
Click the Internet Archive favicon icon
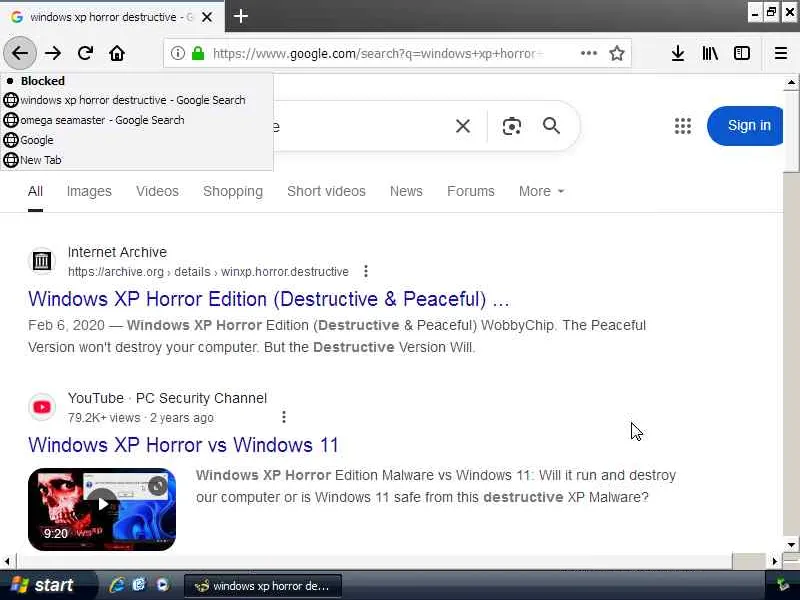tap(41, 261)
